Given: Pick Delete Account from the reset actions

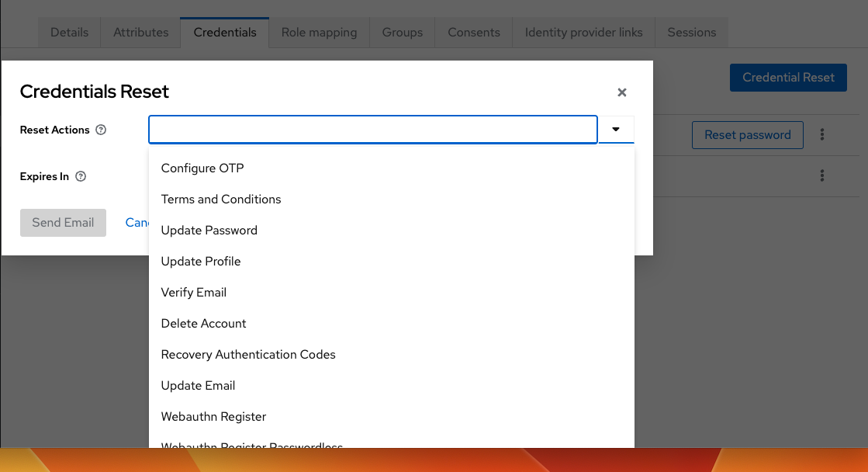Looking at the screenshot, I should click(x=203, y=323).
